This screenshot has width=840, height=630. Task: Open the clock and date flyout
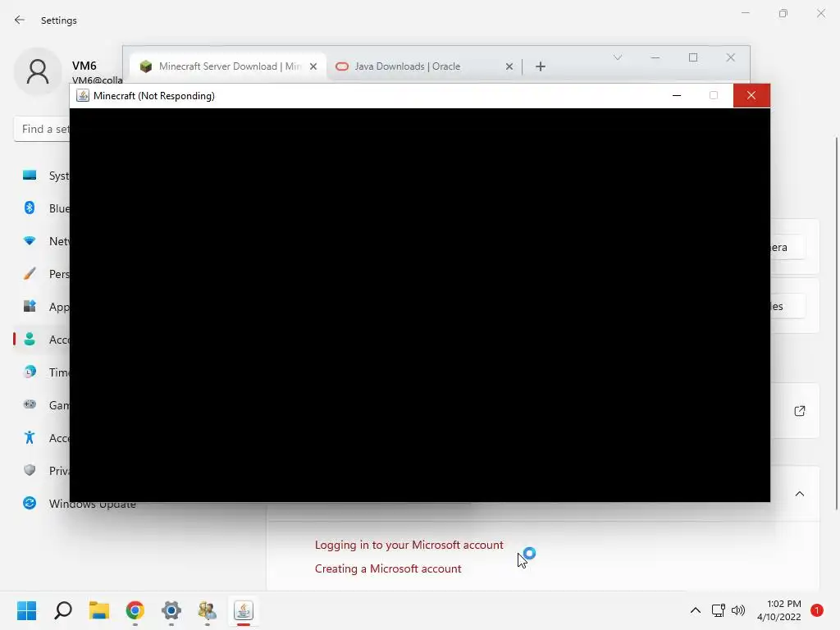[x=779, y=610]
